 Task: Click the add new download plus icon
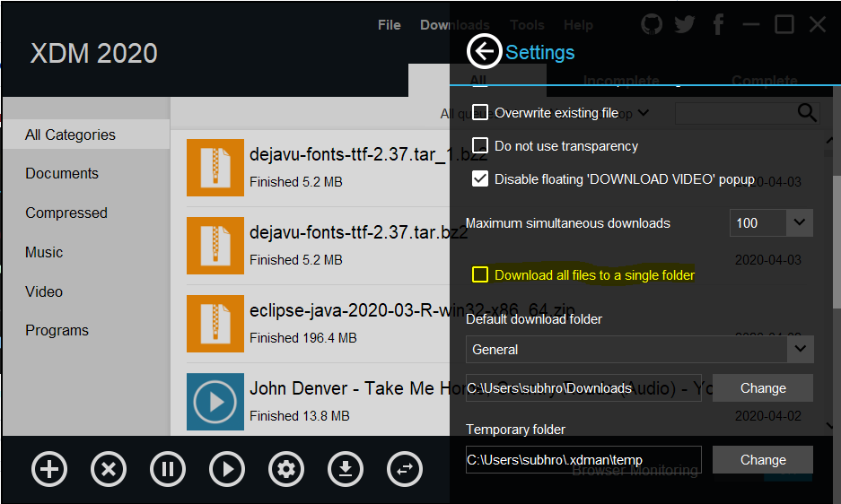(x=49, y=469)
